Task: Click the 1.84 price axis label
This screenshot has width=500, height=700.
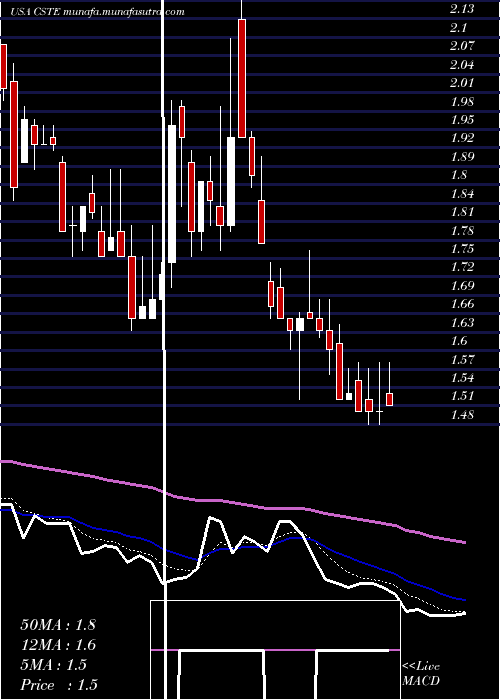Action: click(462, 193)
